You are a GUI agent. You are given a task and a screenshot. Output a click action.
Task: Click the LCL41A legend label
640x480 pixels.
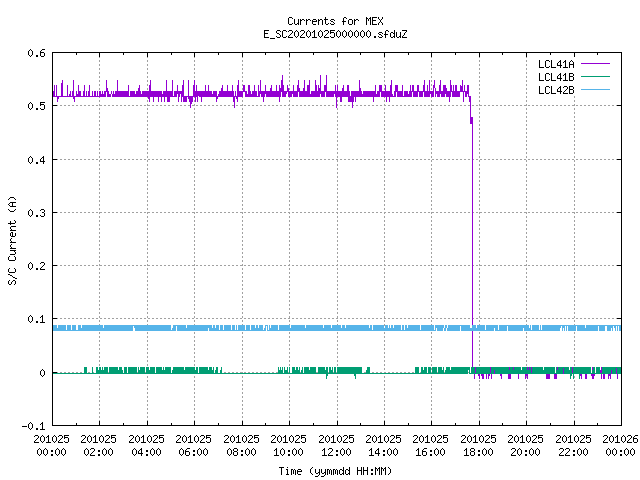pos(556,64)
